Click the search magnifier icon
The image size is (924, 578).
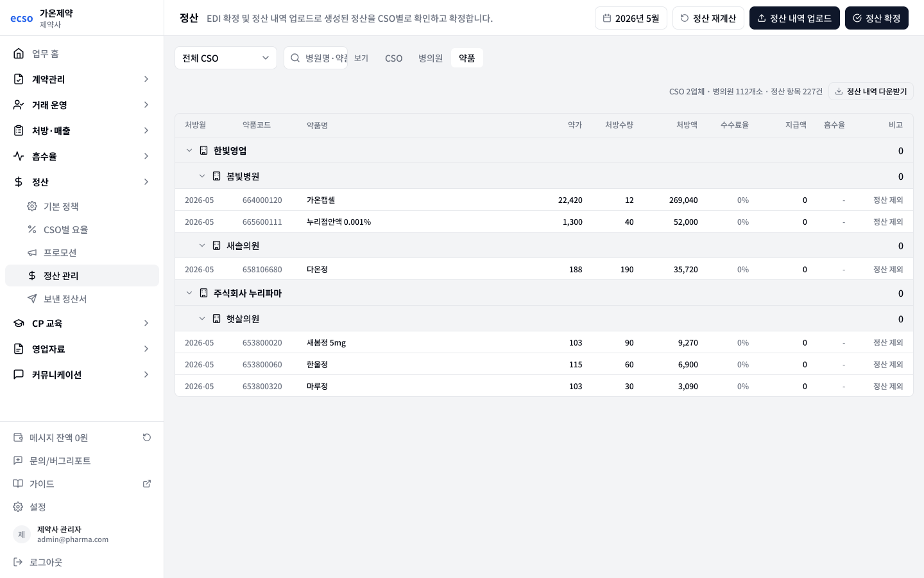click(295, 58)
